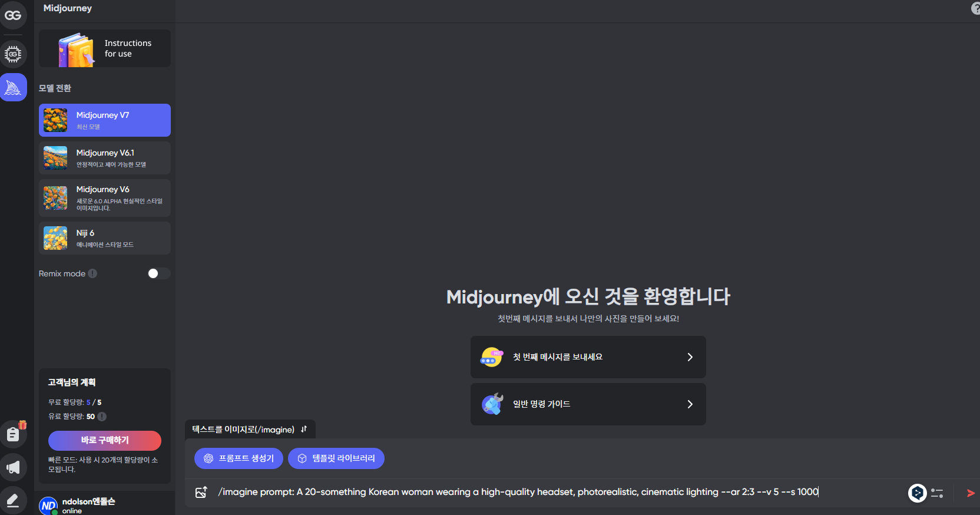The image size is (980, 515).
Task: Open the parameter settings sliders icon
Action: [937, 493]
